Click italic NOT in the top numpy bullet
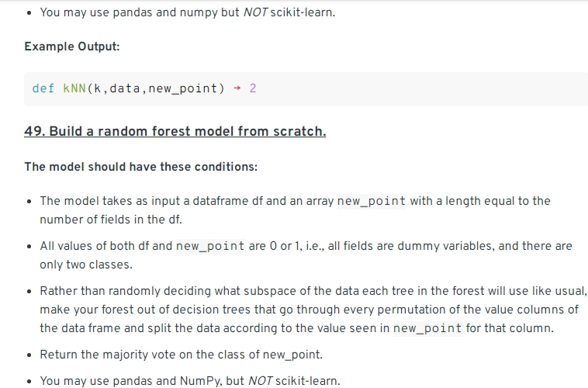 coord(255,12)
